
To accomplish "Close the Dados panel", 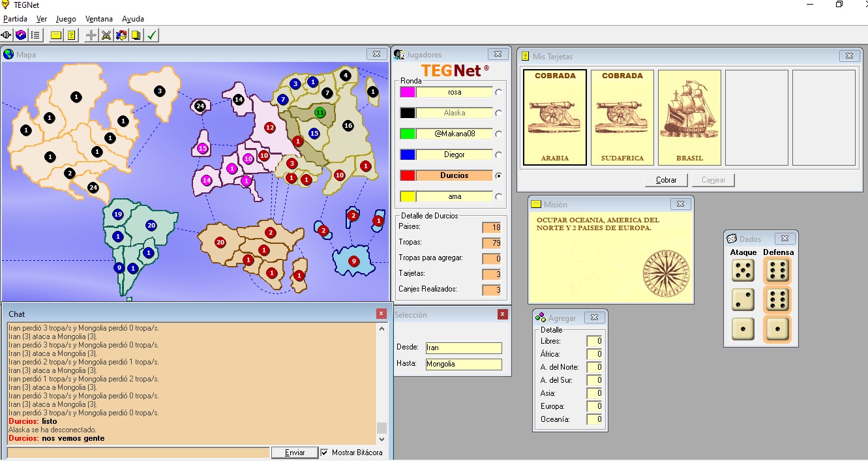I will click(x=785, y=239).
